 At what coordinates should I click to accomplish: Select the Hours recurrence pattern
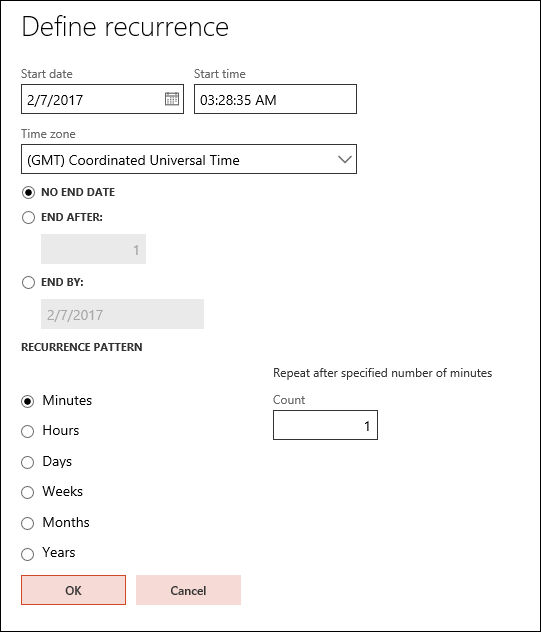tap(27, 431)
